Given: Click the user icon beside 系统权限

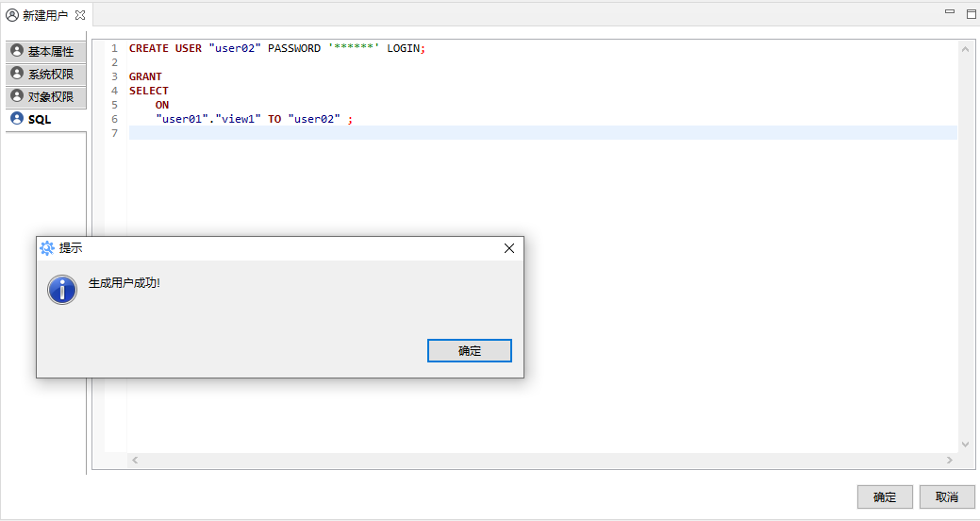Looking at the screenshot, I should 17,74.
